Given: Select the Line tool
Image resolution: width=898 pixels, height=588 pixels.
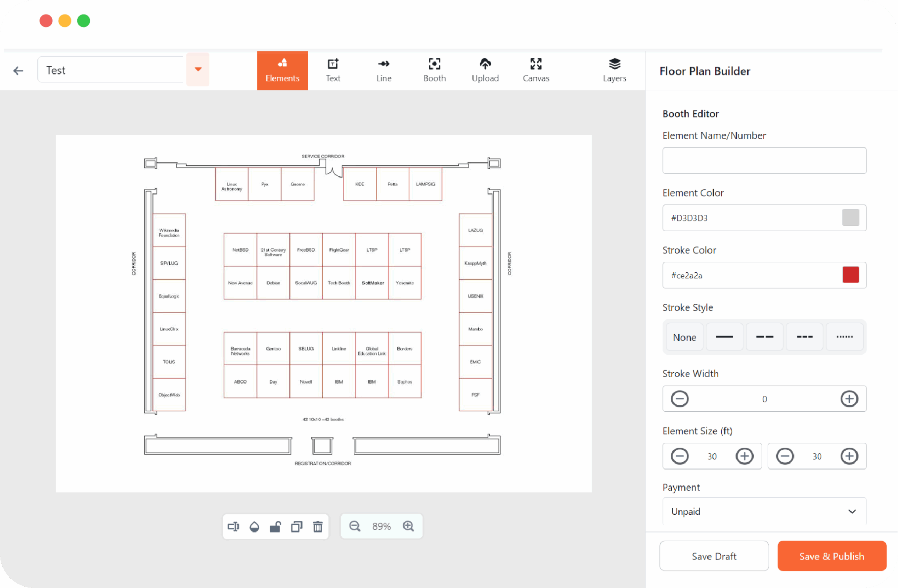Looking at the screenshot, I should tap(383, 70).
